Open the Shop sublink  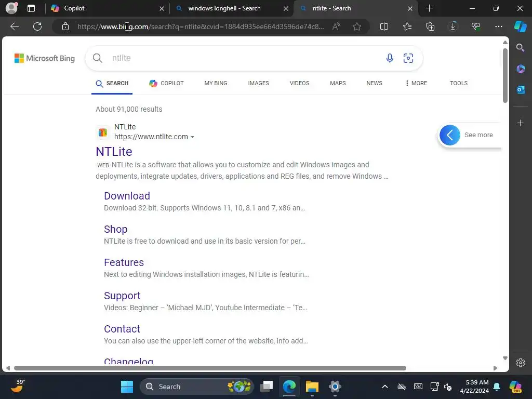[x=115, y=229]
